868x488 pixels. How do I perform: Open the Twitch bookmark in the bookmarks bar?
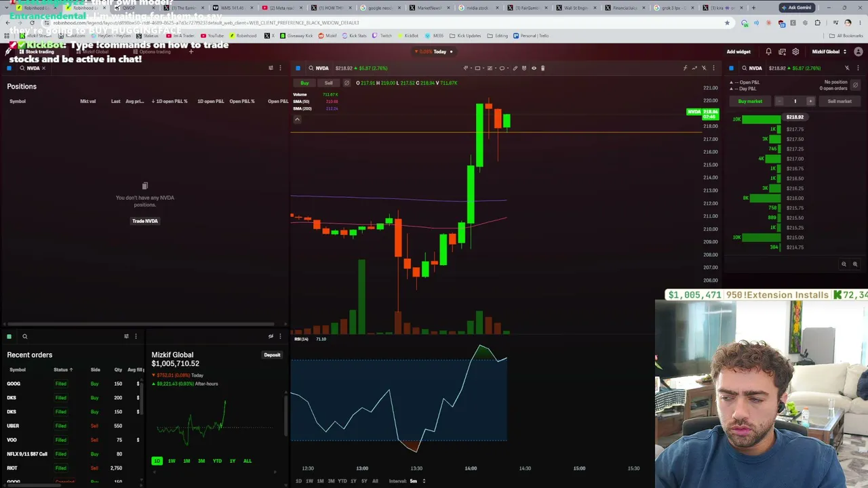pyautogui.click(x=382, y=35)
